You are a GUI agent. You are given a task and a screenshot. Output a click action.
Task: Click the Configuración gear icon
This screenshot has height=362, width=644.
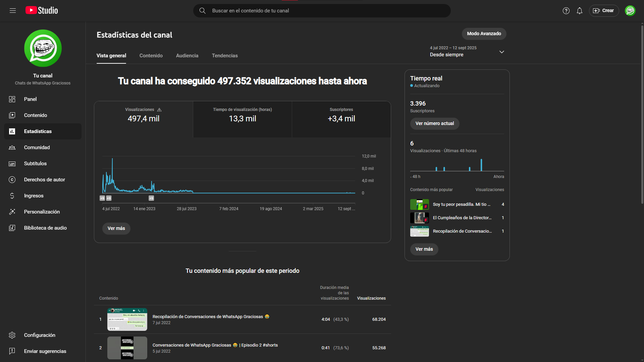pos(12,335)
